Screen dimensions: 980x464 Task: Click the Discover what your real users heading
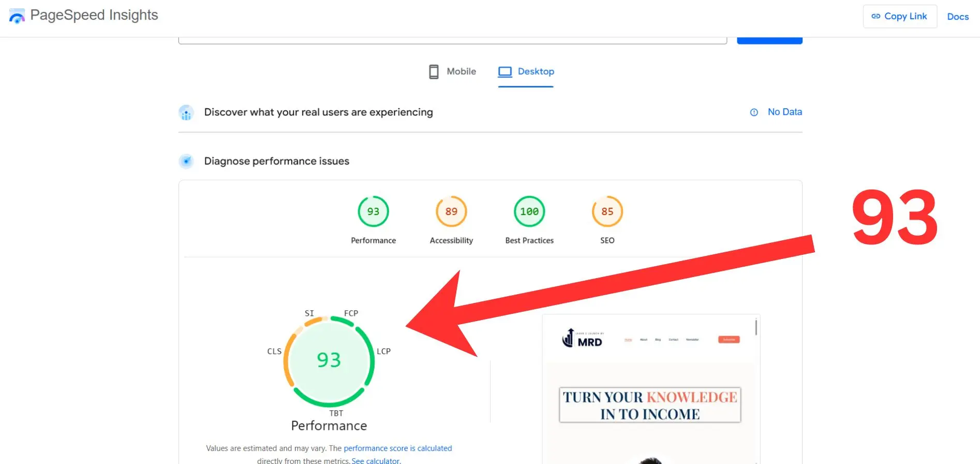coord(318,112)
